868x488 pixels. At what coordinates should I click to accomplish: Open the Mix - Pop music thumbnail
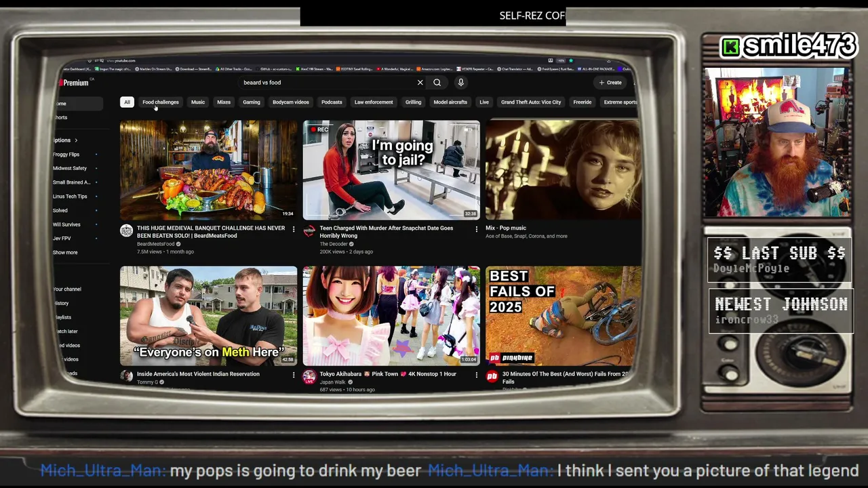pyautogui.click(x=563, y=170)
